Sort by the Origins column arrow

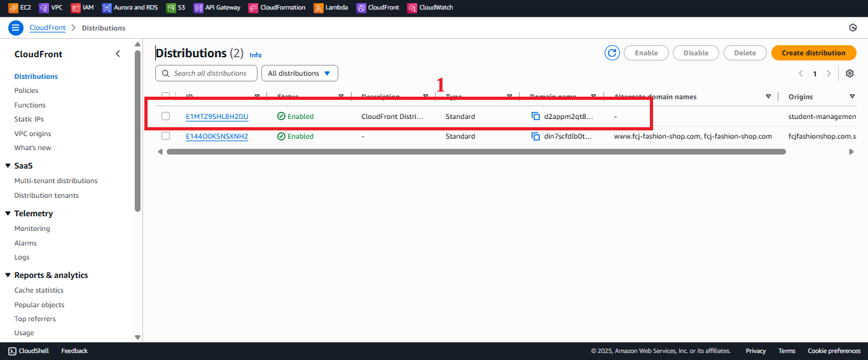point(852,97)
